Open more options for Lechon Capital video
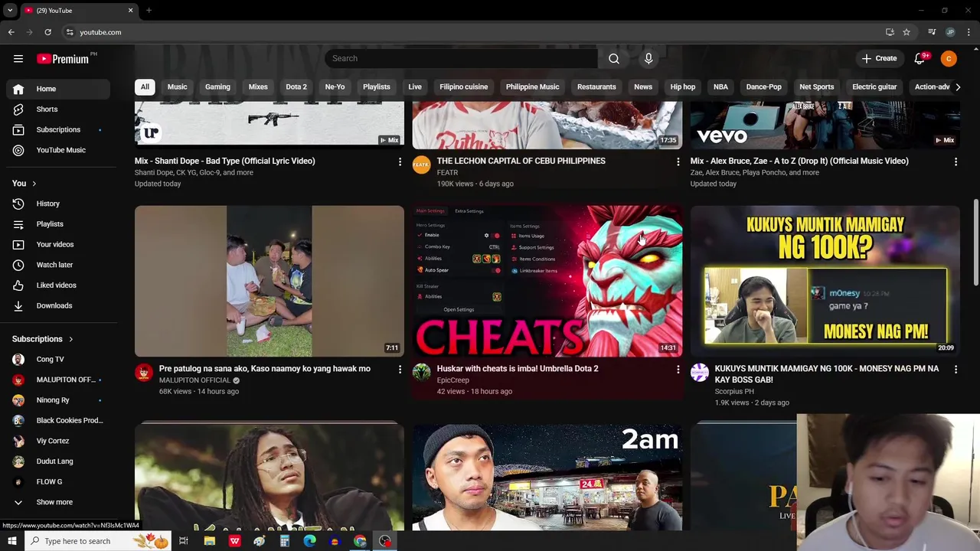Viewport: 980px width, 551px height. click(x=678, y=161)
